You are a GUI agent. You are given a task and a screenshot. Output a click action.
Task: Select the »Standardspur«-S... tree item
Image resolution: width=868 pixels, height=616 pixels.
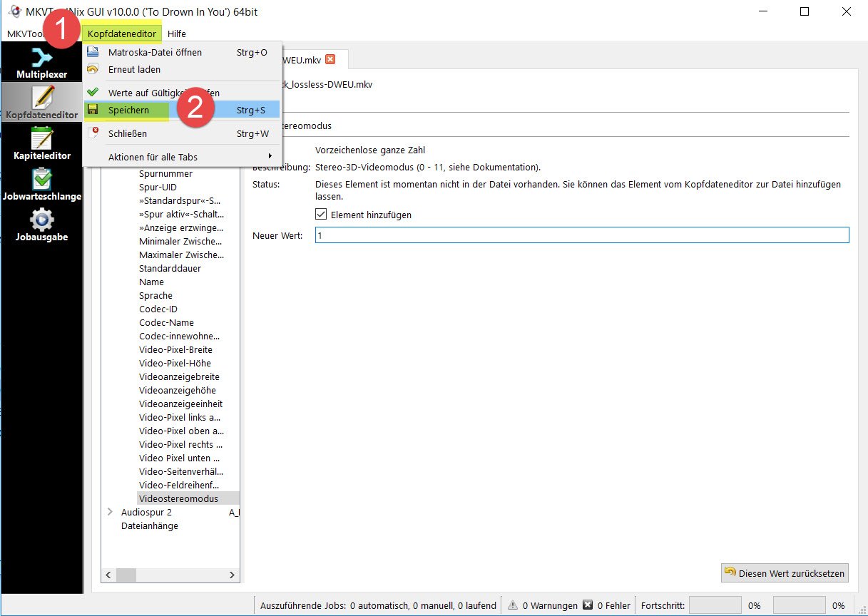coord(180,200)
